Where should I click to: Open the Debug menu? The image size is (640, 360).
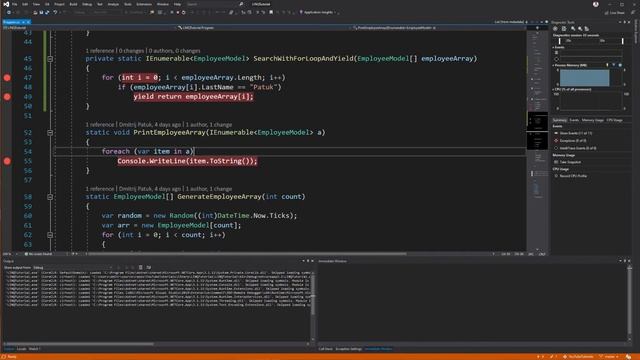pos(87,4)
